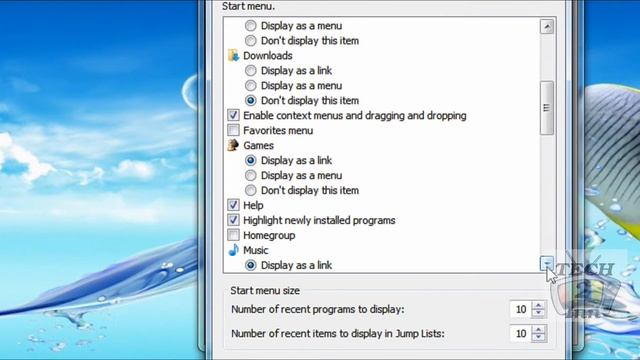Select Games 'Don't display this item'

coord(251,190)
